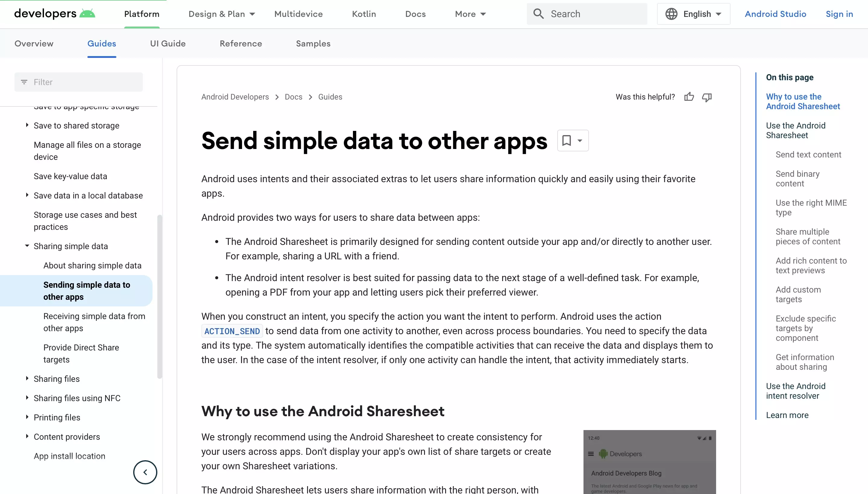
Task: Click the Provide Direct Share targets item
Action: click(x=81, y=353)
